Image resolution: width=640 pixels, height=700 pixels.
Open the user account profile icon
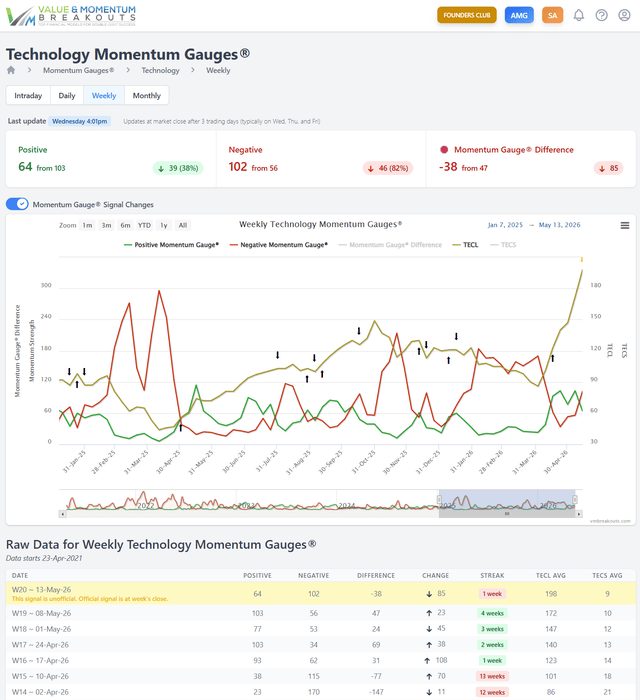624,15
